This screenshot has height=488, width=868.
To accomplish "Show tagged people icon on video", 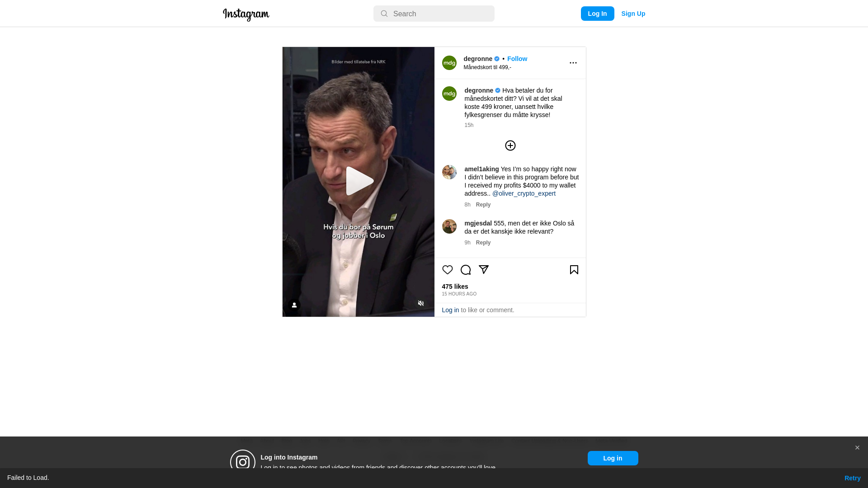I will pos(294,305).
